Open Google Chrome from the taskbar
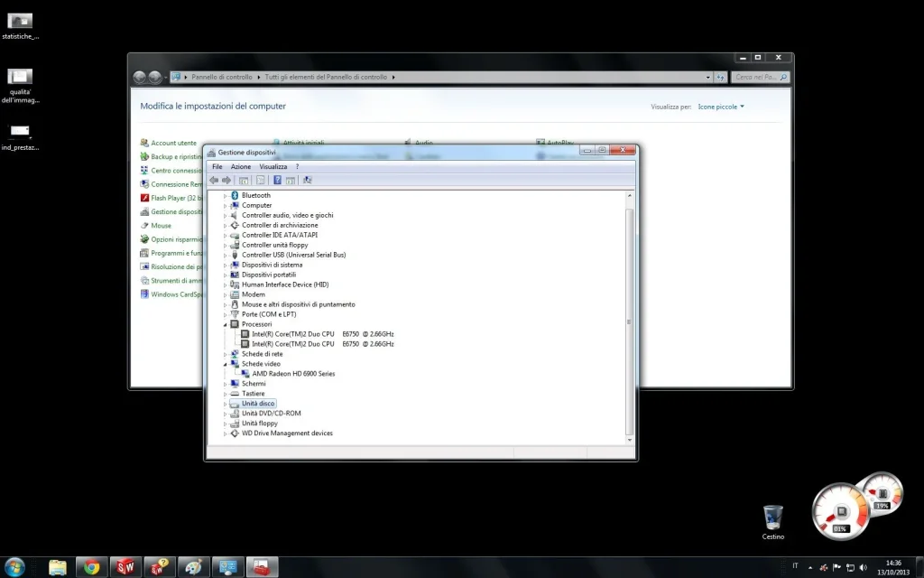 tap(91, 567)
